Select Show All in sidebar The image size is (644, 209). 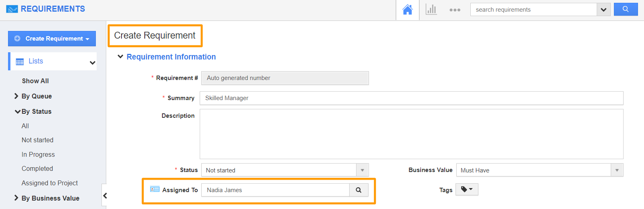(x=35, y=81)
